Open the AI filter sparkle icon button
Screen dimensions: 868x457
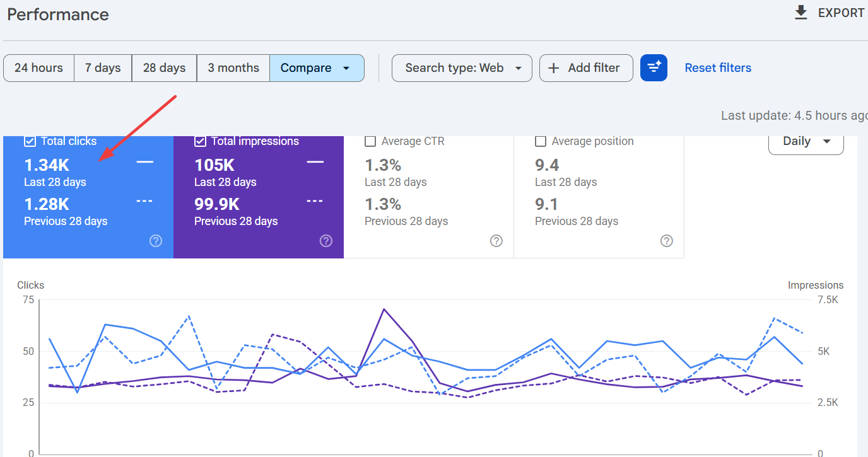(x=654, y=67)
